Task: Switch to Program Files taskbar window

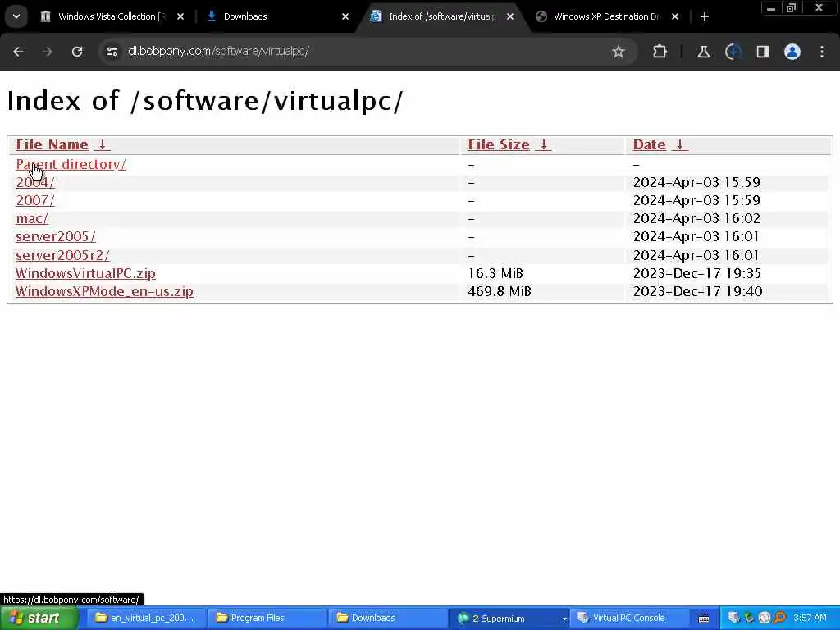Action: (x=266, y=619)
